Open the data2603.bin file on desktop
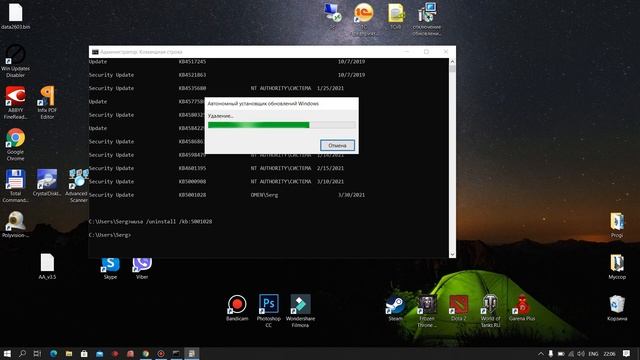This screenshot has height=360, width=640. click(16, 16)
